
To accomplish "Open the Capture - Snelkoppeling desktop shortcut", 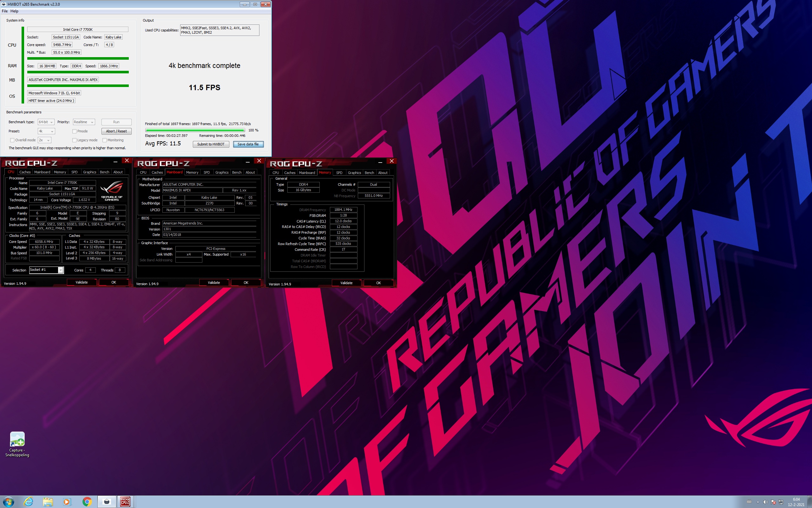I will coord(17,444).
